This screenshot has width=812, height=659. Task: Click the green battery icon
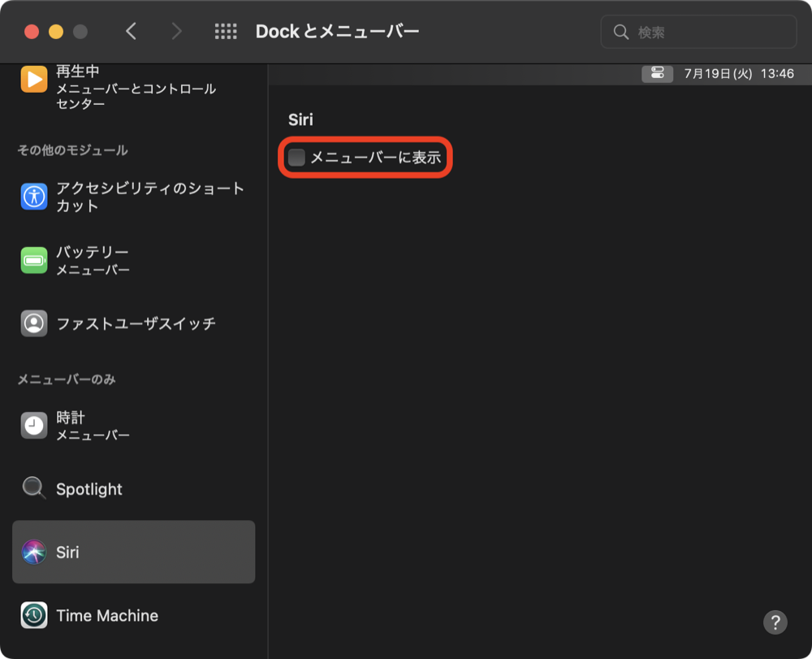point(34,260)
